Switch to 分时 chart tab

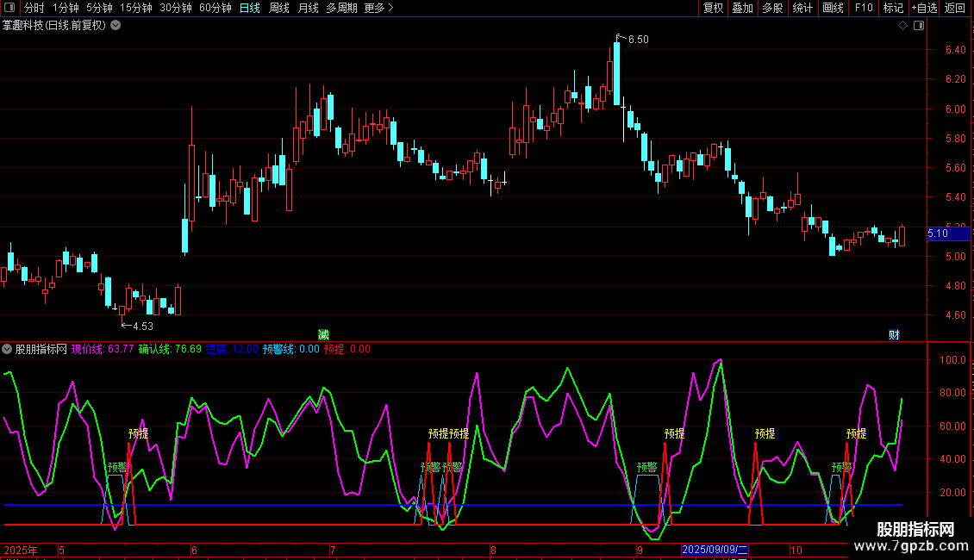tap(34, 8)
